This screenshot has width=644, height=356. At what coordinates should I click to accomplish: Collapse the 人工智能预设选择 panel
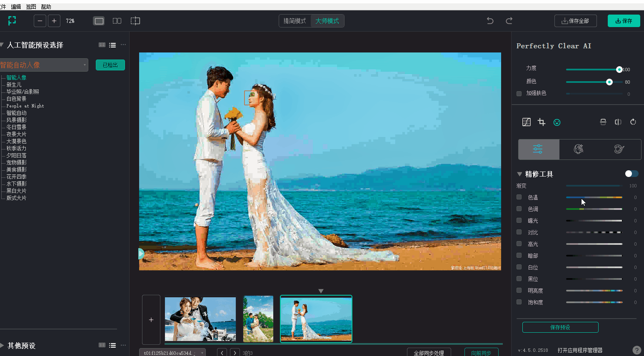click(2, 45)
